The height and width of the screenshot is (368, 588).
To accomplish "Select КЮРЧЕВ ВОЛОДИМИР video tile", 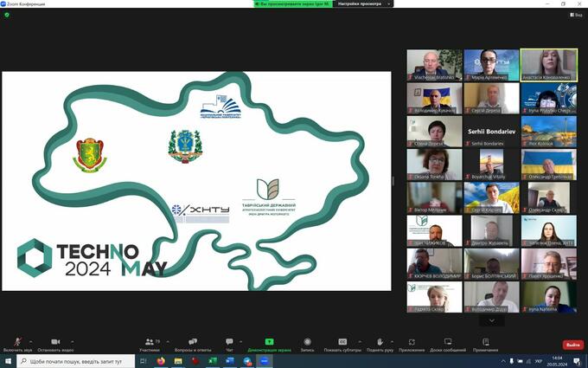I will click(435, 264).
